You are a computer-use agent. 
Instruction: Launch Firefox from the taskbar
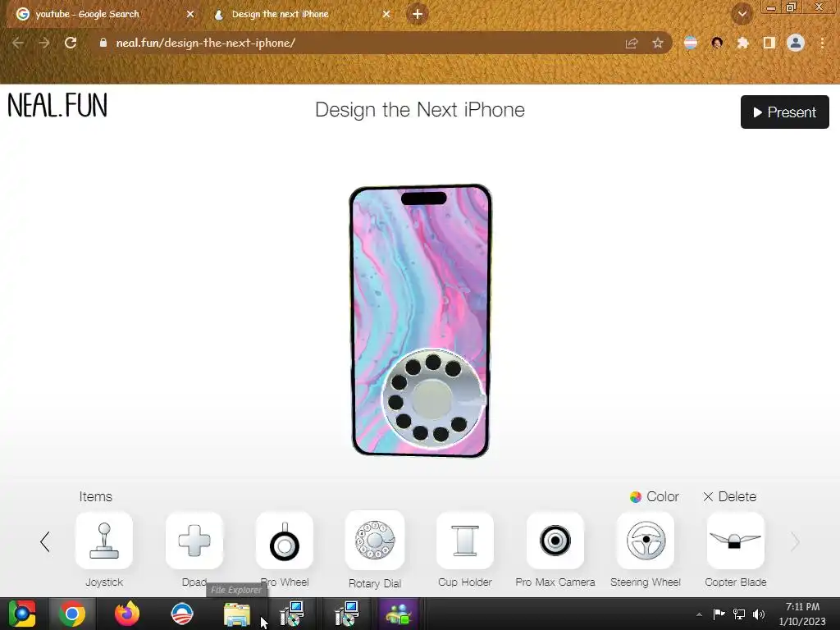click(127, 614)
